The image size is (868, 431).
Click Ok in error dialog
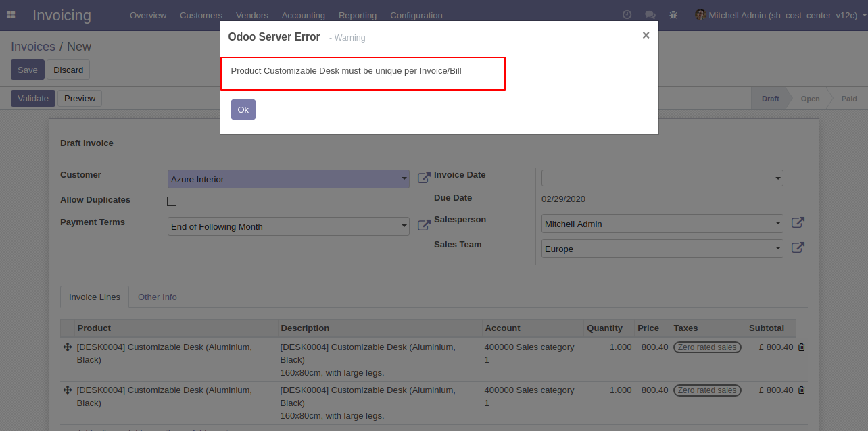tap(243, 109)
